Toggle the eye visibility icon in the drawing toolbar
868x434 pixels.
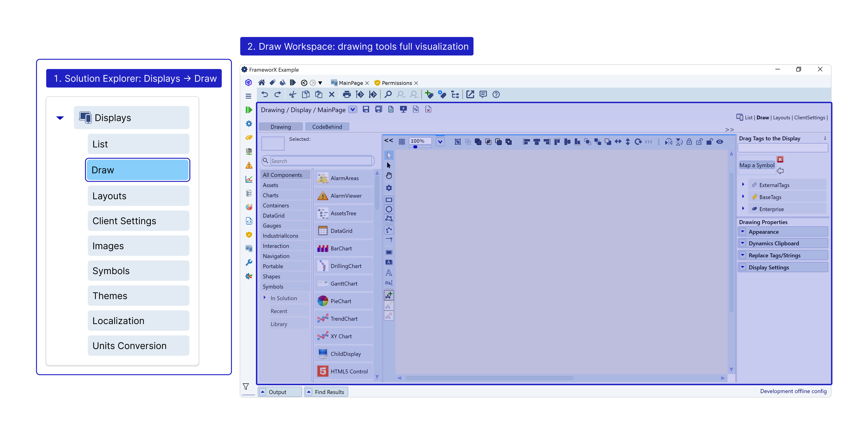click(x=719, y=142)
